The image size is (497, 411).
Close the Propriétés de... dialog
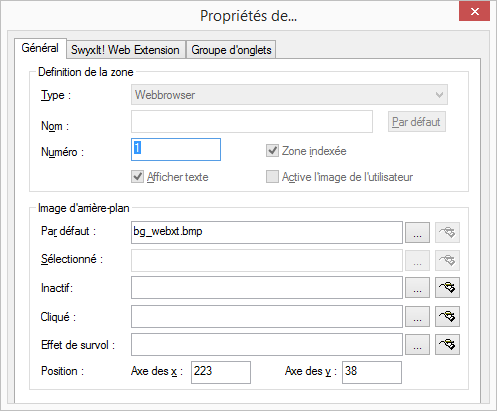click(x=475, y=12)
